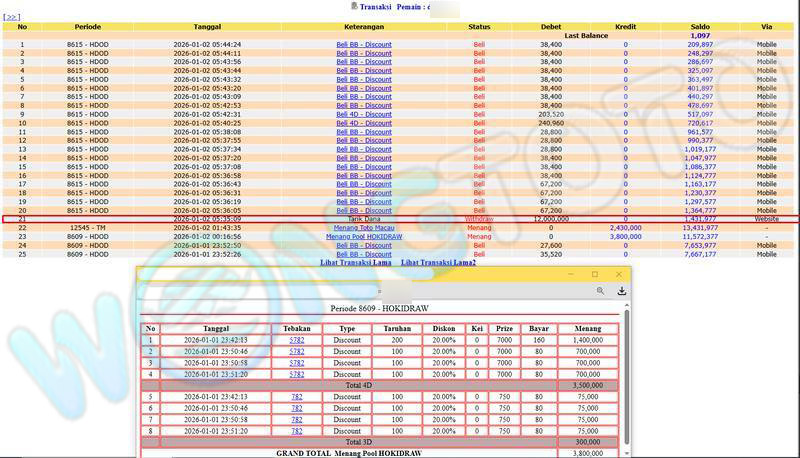Click the download icon in popup toolbar
The image size is (800, 458).
click(621, 291)
